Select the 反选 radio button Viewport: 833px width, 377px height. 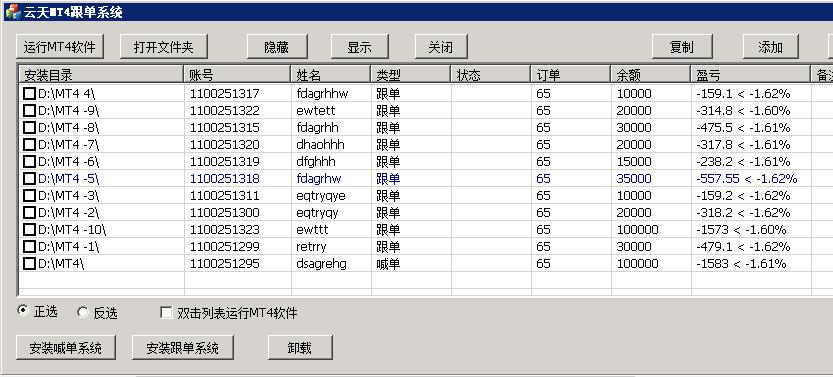tap(82, 312)
